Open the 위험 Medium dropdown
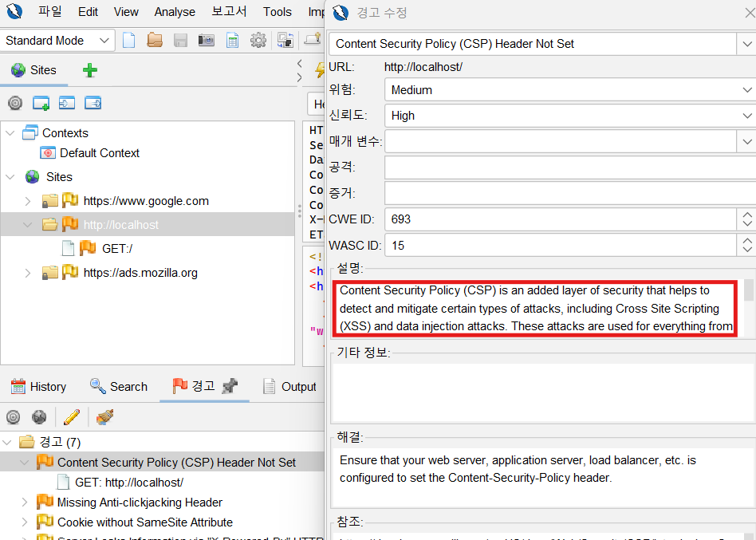Screen dimensions: 756x540 click(747, 90)
